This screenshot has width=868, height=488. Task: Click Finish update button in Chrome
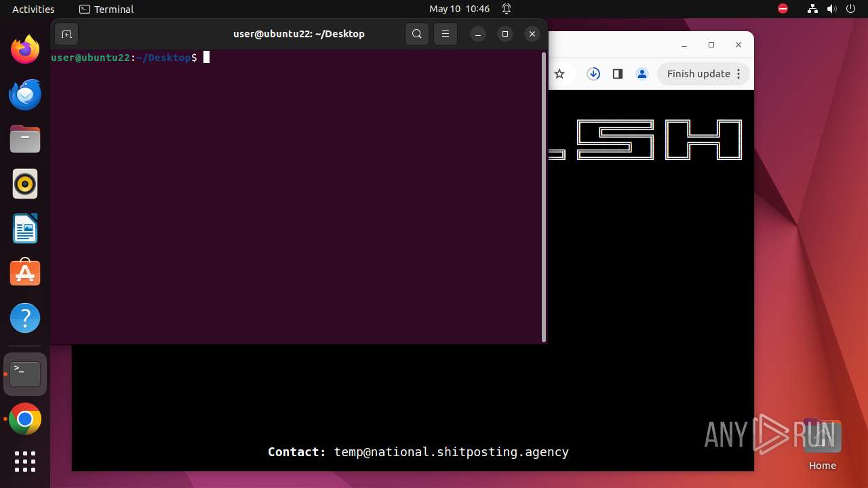click(x=703, y=74)
